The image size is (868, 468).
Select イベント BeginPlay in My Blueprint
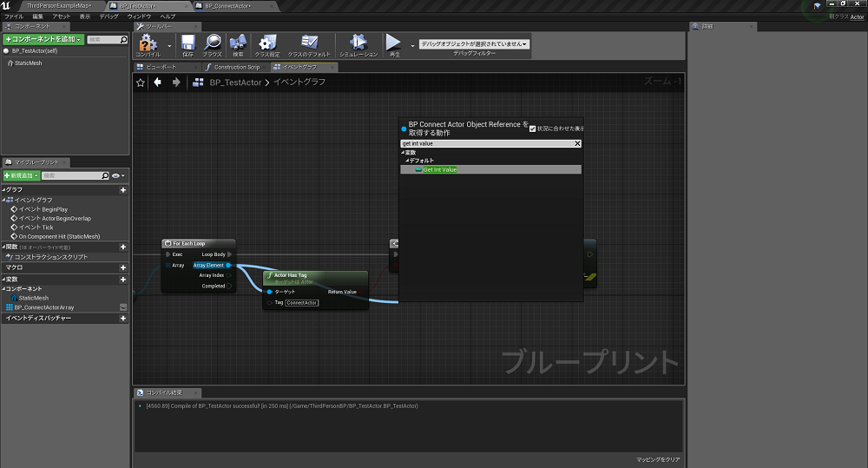point(43,209)
